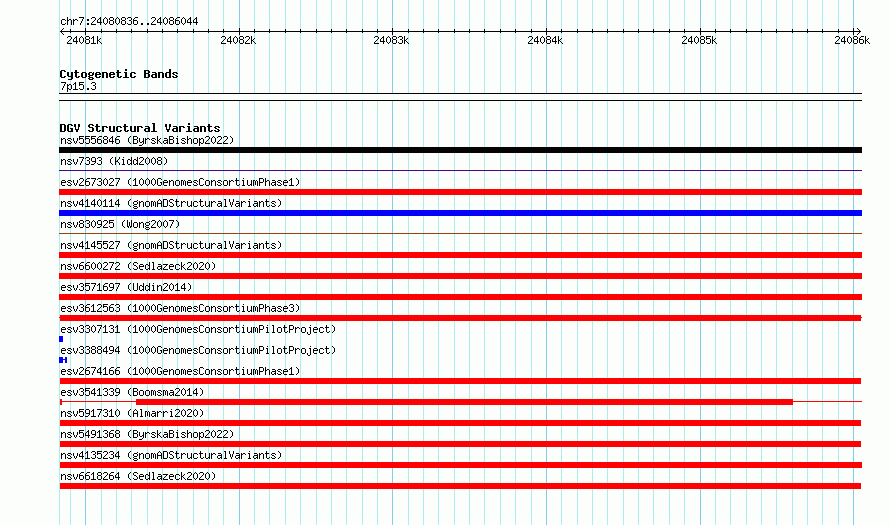Select the red esv2673027 variant bar
The width and height of the screenshot is (890, 525).
(x=460, y=192)
